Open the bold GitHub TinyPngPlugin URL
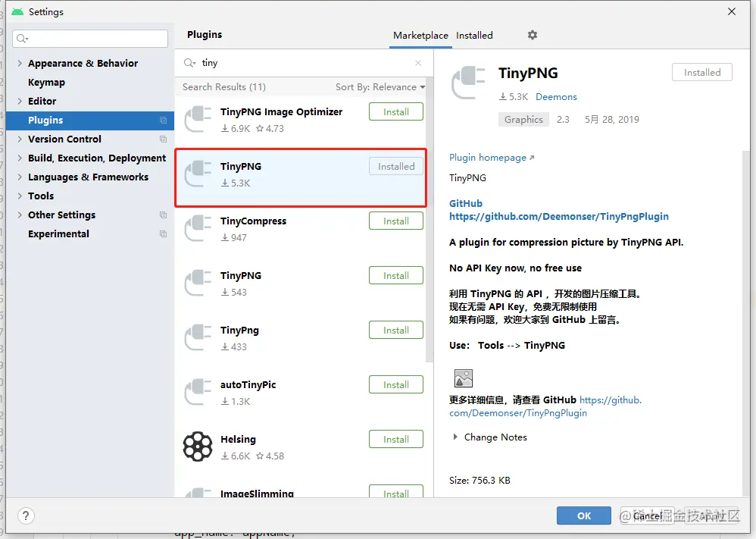The width and height of the screenshot is (756, 539). (559, 216)
